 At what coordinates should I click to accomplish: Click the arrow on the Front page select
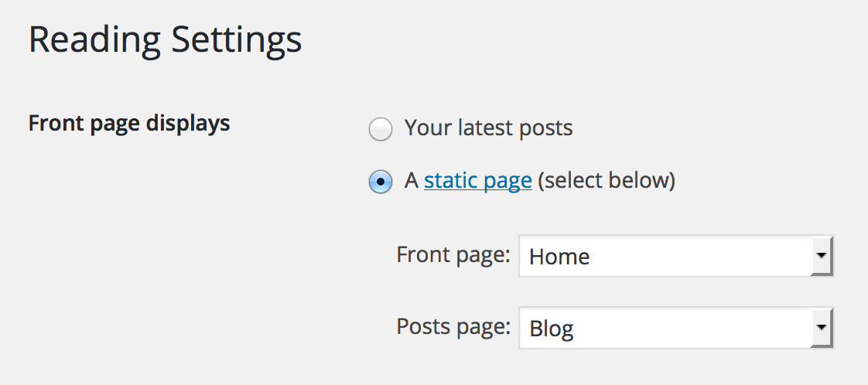click(x=821, y=256)
